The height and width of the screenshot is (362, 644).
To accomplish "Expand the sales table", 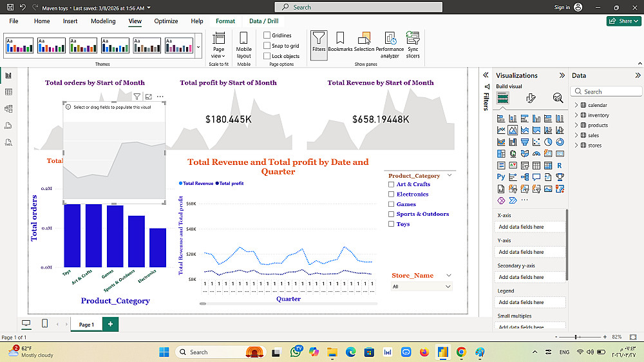I will coord(576,135).
